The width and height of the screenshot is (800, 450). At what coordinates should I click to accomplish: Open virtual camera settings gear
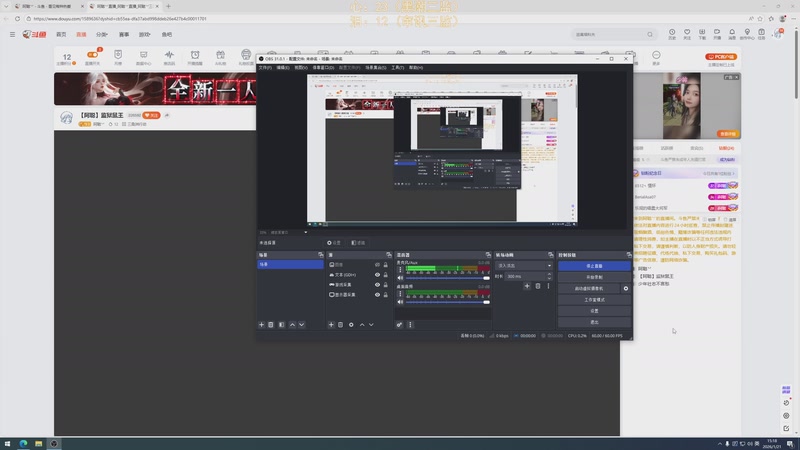626,288
